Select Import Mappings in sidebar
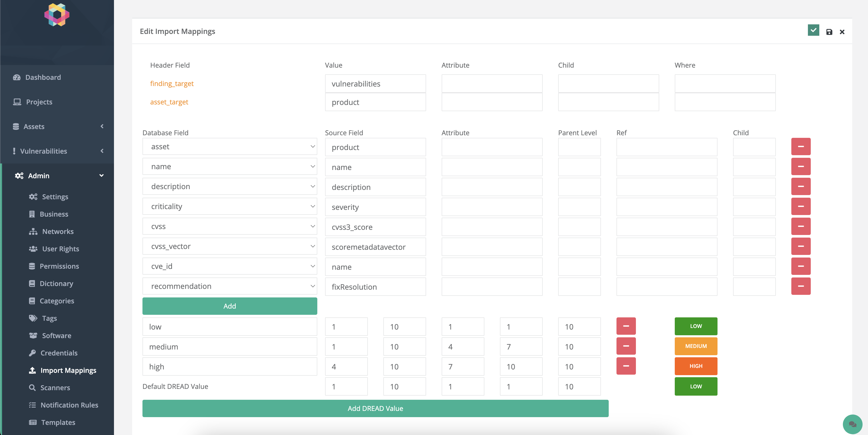 pyautogui.click(x=62, y=370)
